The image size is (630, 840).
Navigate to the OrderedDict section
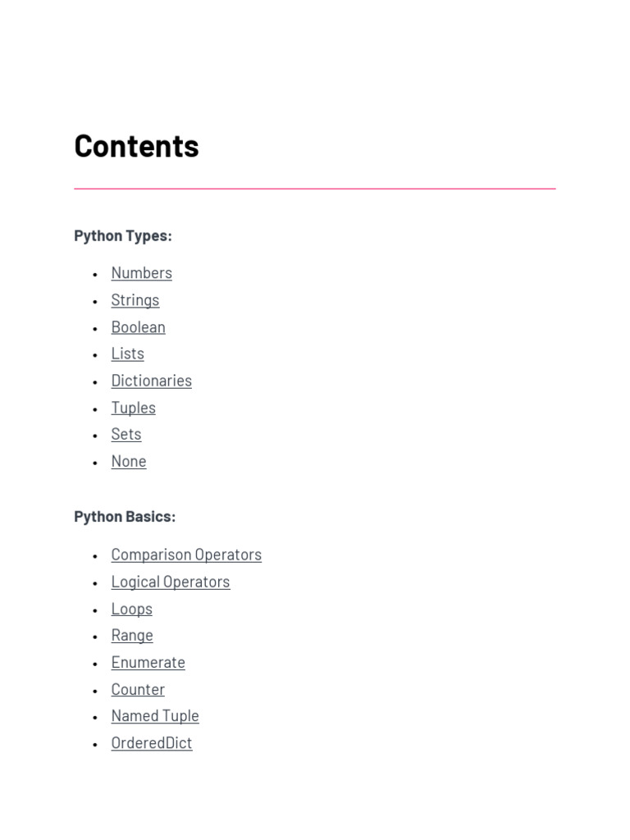coord(152,743)
